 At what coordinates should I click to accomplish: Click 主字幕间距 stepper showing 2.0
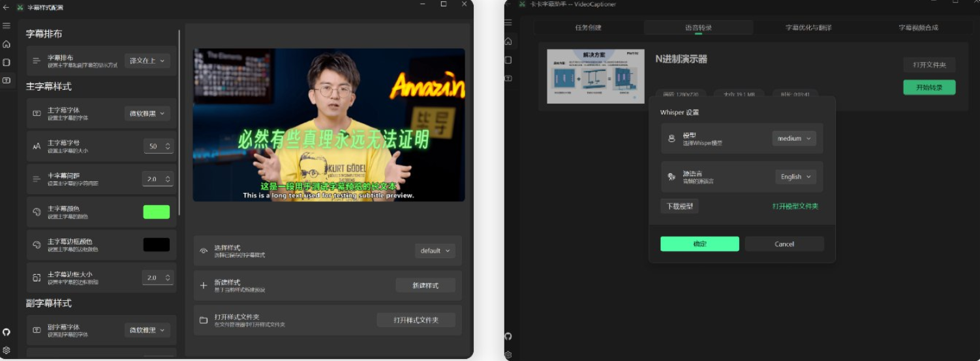[x=158, y=179]
